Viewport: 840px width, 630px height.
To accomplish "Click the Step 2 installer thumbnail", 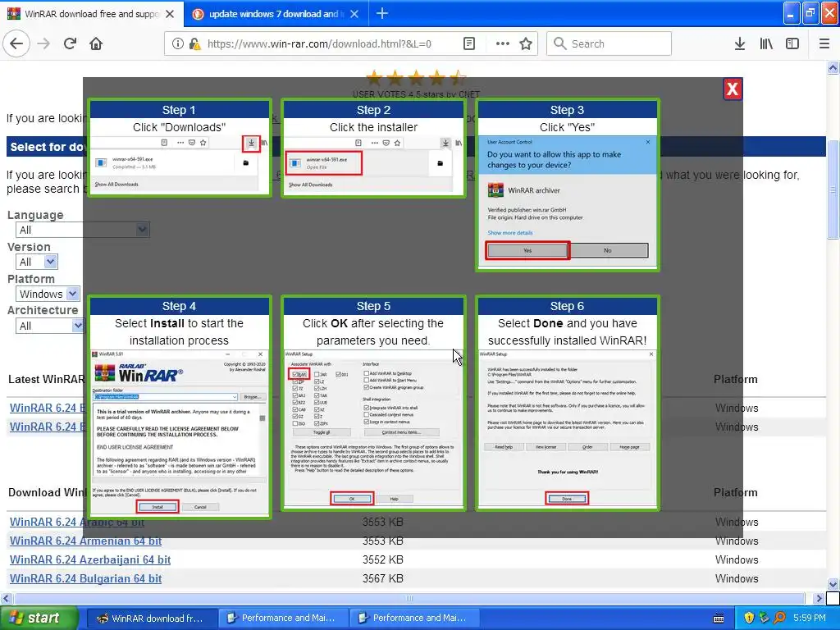I will [x=373, y=148].
